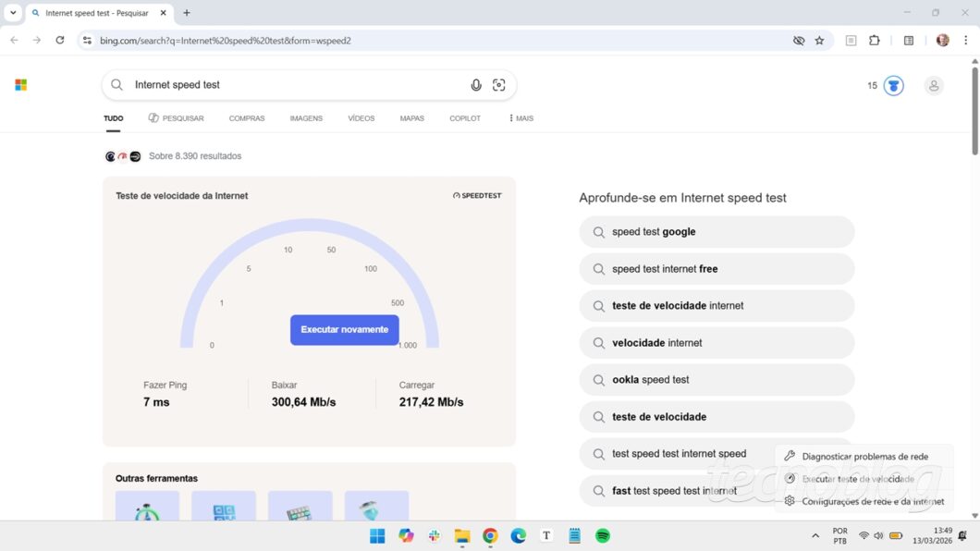980x551 pixels.
Task: Open Microsoft Rewards points icon
Action: pos(892,85)
